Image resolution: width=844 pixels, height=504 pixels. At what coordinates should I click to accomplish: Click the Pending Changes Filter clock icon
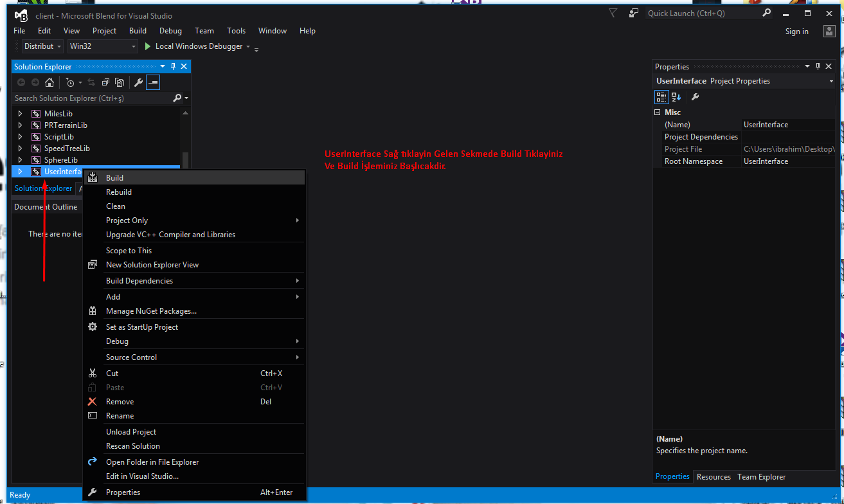pyautogui.click(x=70, y=82)
